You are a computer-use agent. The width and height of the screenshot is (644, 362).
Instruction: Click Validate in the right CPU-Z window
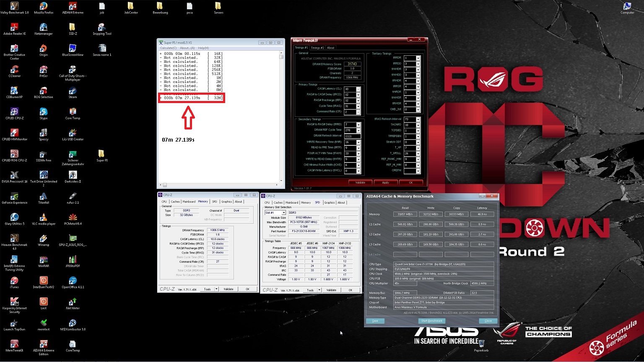point(331,290)
